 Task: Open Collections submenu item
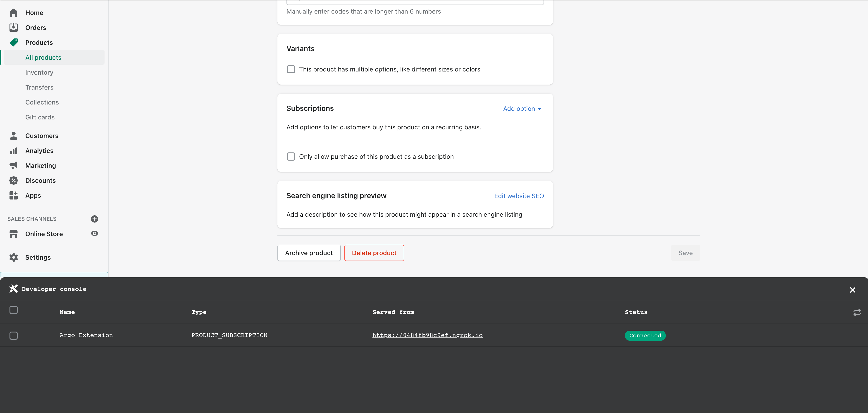tap(42, 102)
